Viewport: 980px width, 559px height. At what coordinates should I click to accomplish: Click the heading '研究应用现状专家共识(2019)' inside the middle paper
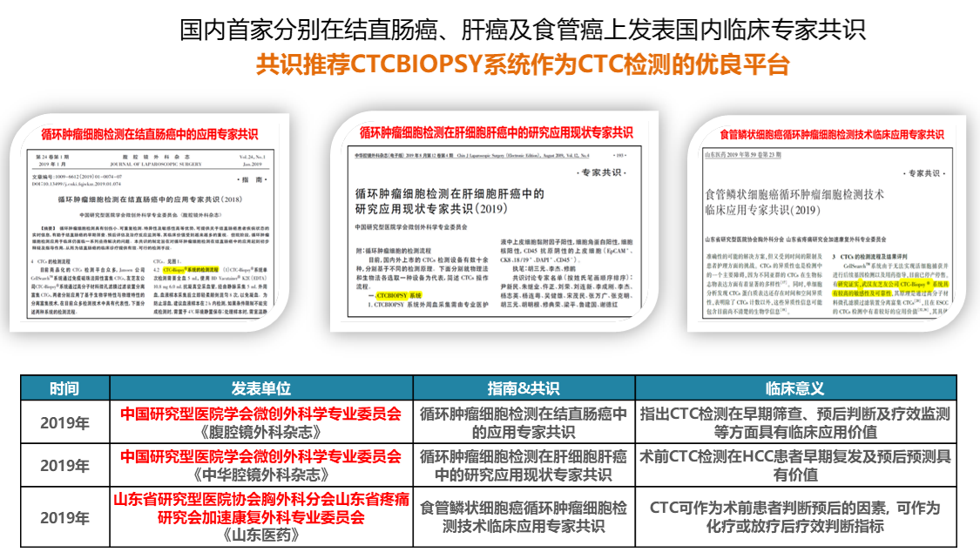[431, 209]
